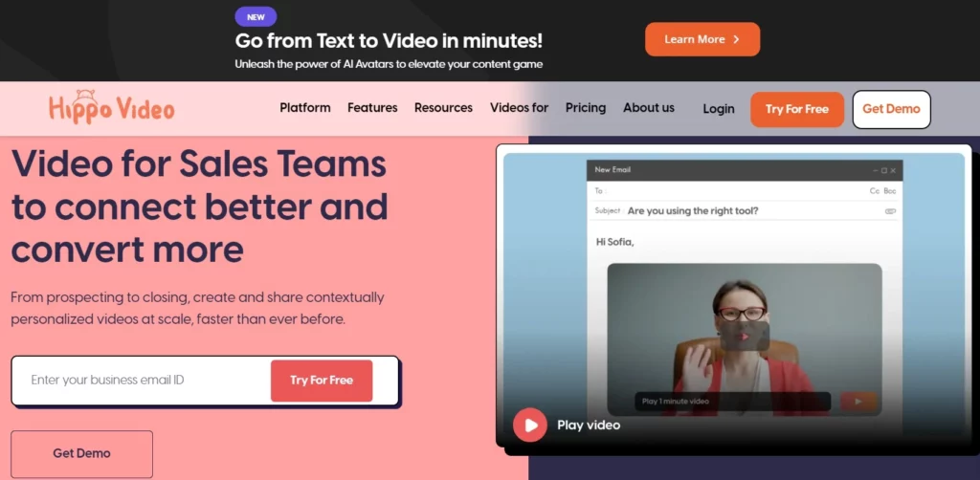Go to the Pricing page
980x480 pixels.
coord(586,108)
